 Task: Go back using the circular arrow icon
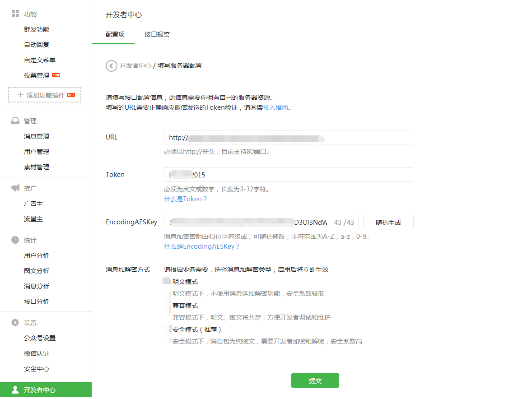click(x=111, y=66)
